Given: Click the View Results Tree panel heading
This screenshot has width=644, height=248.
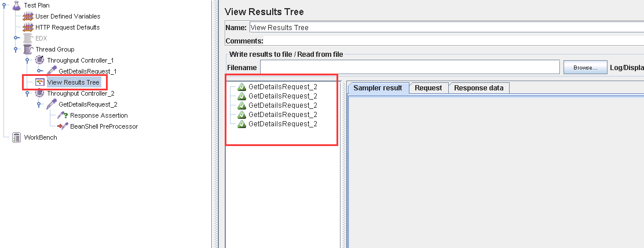Looking at the screenshot, I should click(x=265, y=12).
